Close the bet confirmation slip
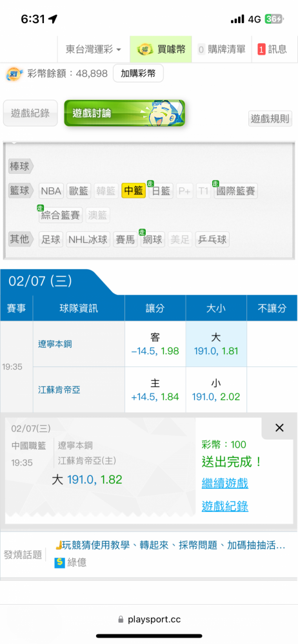The width and height of the screenshot is (298, 644). [x=279, y=428]
